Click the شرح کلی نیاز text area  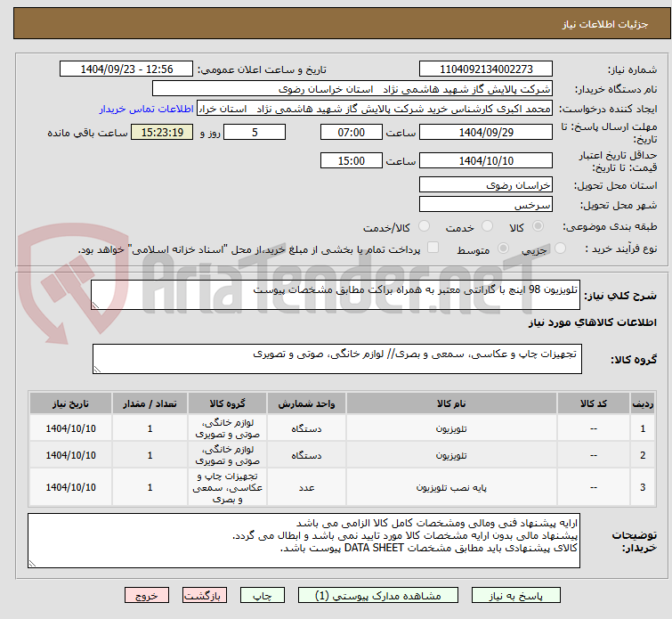(x=336, y=295)
